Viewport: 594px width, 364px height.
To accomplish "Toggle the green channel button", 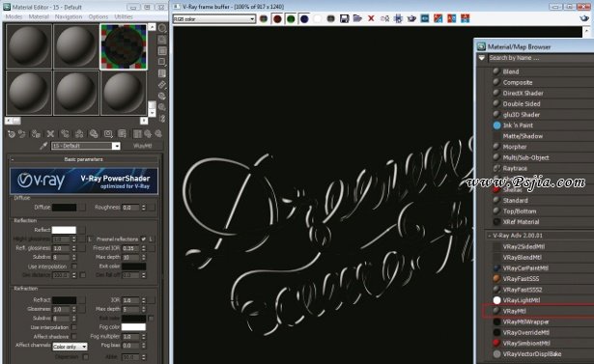I will 291,19.
